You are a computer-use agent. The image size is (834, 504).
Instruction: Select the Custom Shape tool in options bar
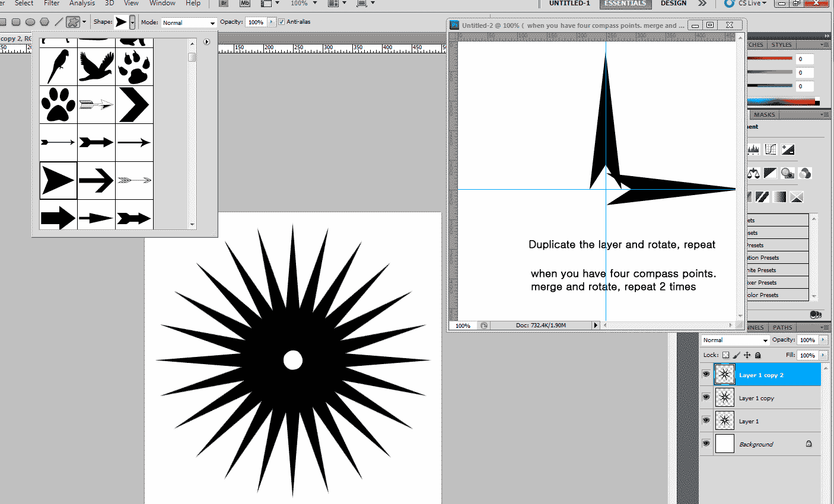72,22
